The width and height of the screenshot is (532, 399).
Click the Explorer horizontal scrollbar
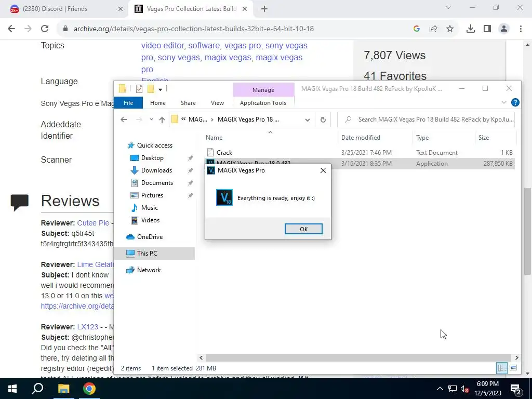tap(358, 357)
